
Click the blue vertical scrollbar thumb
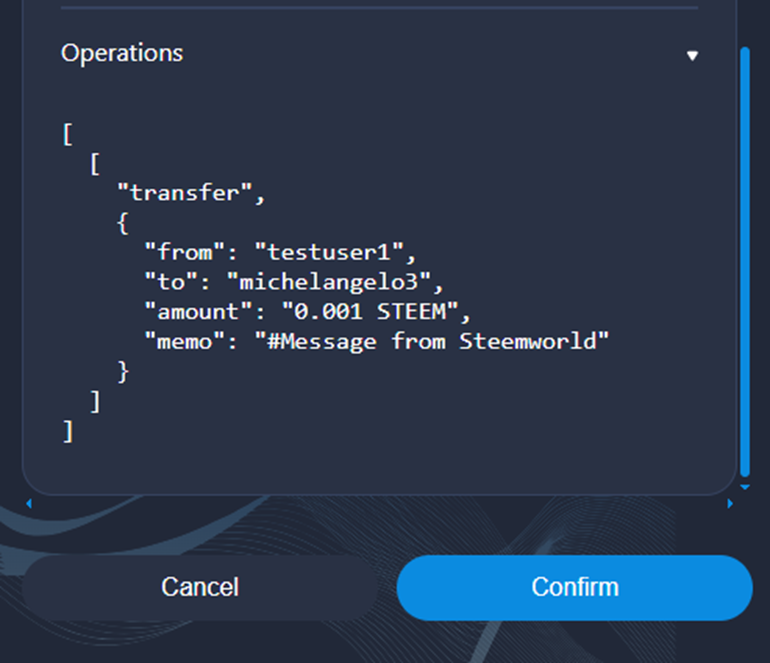tap(744, 260)
